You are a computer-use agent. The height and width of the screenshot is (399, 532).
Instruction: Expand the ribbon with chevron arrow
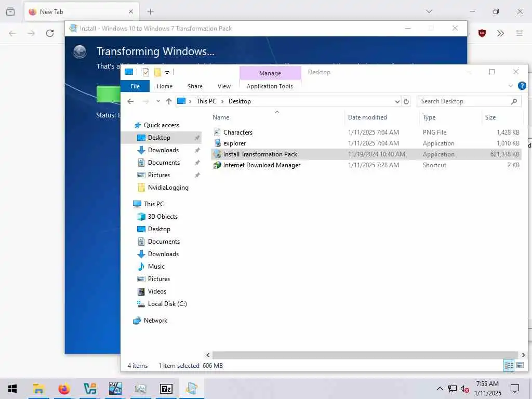pos(511,86)
